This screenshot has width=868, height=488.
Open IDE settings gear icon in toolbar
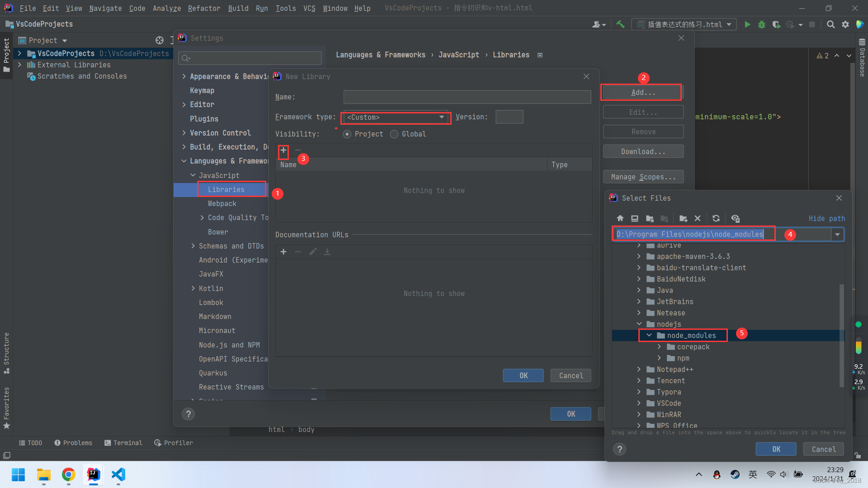tap(845, 24)
